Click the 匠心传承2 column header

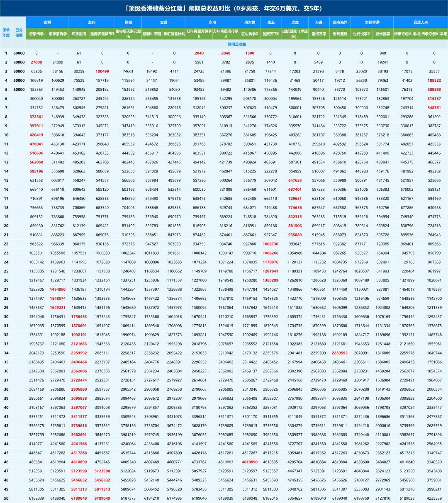(x=250, y=34)
